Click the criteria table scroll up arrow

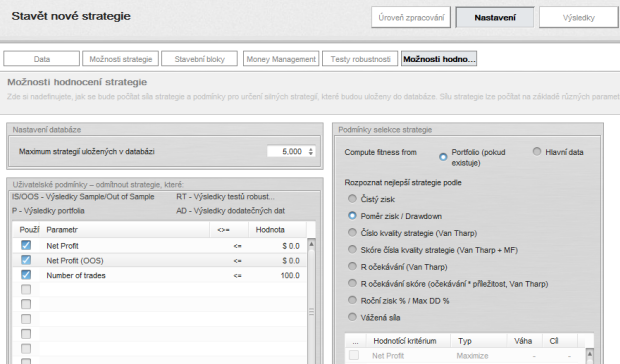tap(589, 354)
